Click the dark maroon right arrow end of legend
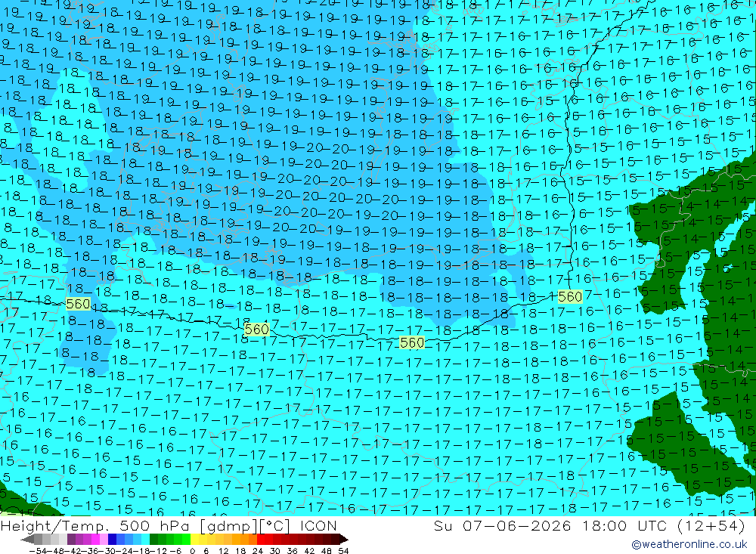The image size is (756, 554). pyautogui.click(x=344, y=540)
